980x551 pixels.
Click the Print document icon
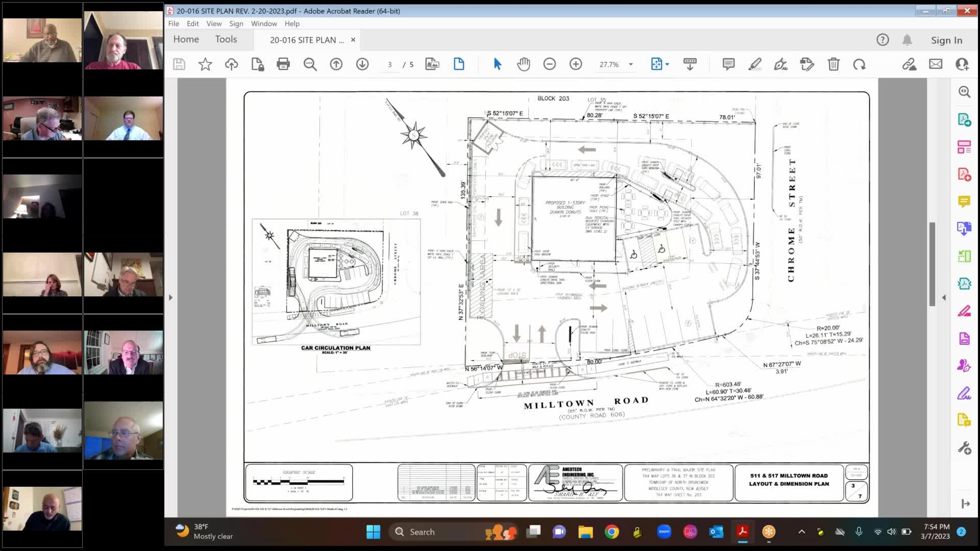[284, 64]
